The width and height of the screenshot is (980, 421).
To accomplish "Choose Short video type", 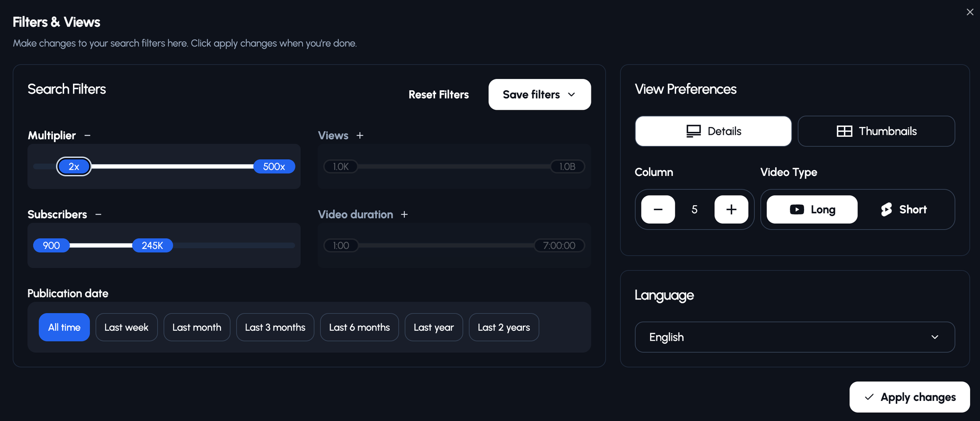I will click(x=904, y=210).
